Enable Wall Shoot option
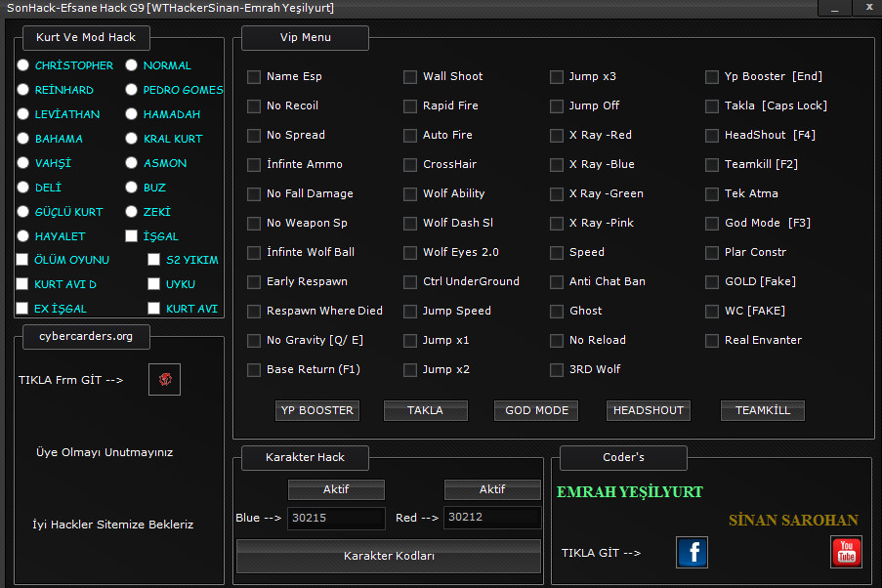 pos(410,76)
